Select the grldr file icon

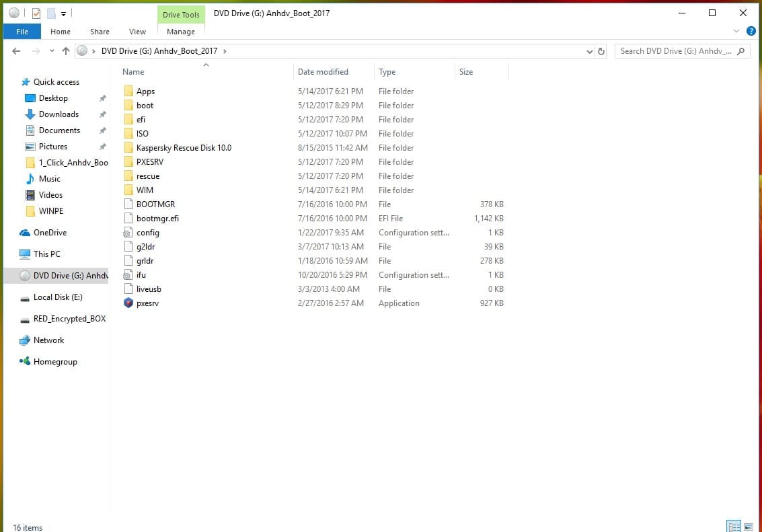128,260
